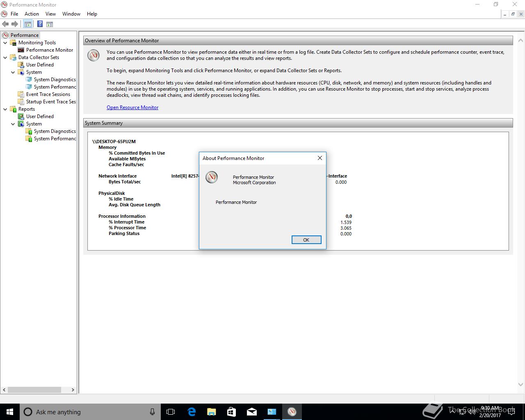Select System Diagnostics under Reports
This screenshot has width=525, height=420.
(x=55, y=131)
